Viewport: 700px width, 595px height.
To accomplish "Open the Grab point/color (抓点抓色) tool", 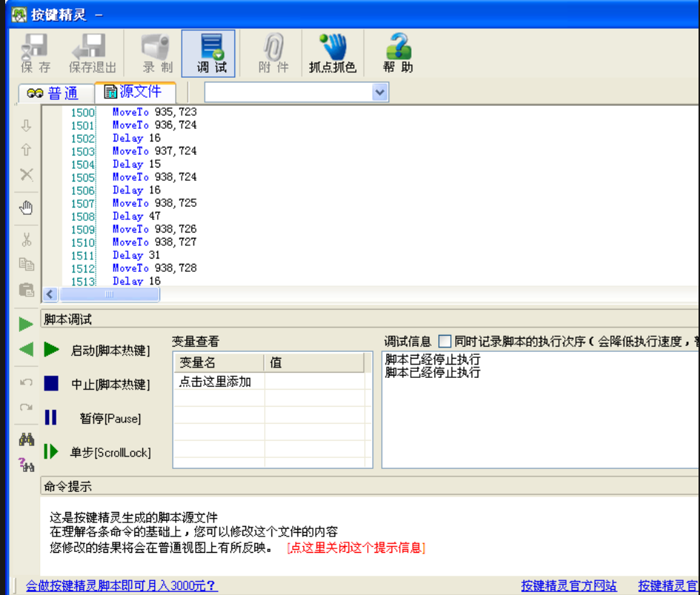I will coord(333,53).
